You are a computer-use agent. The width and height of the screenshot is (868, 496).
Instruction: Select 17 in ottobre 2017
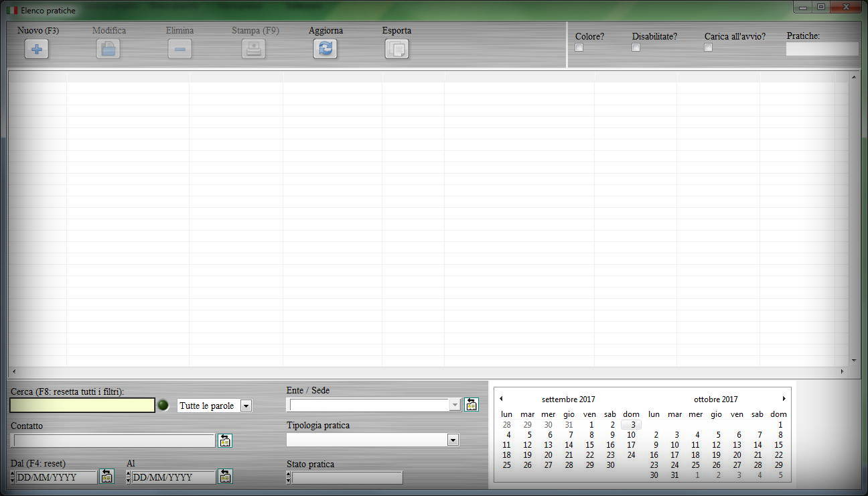[674, 454]
